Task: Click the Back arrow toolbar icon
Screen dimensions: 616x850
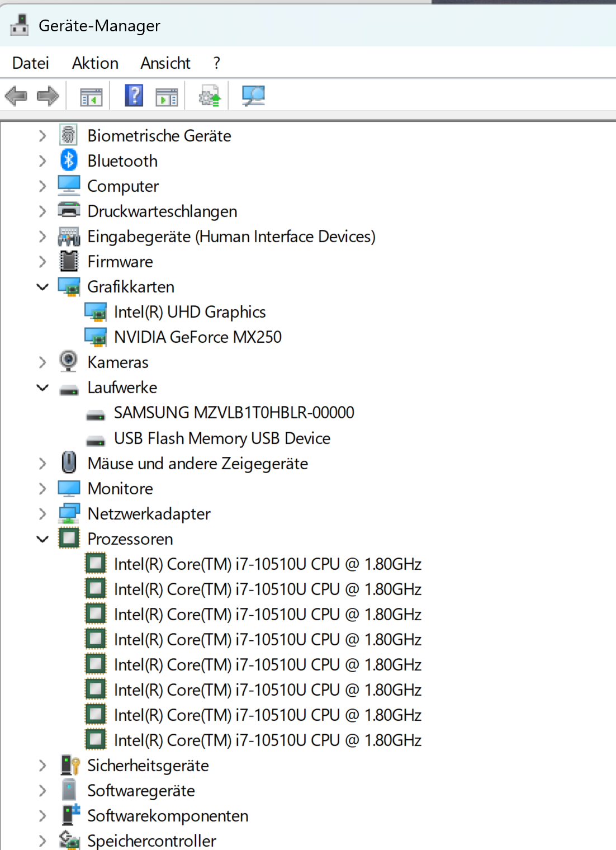Action: tap(16, 96)
